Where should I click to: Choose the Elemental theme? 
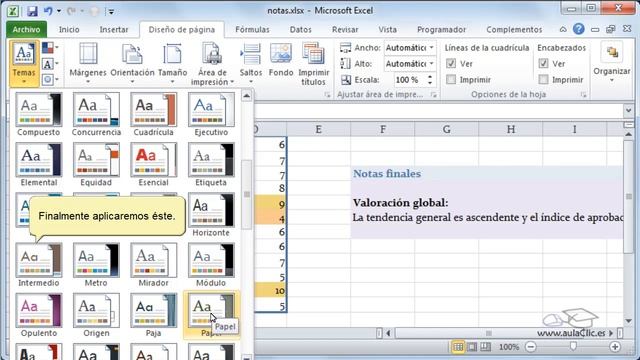[x=39, y=164]
